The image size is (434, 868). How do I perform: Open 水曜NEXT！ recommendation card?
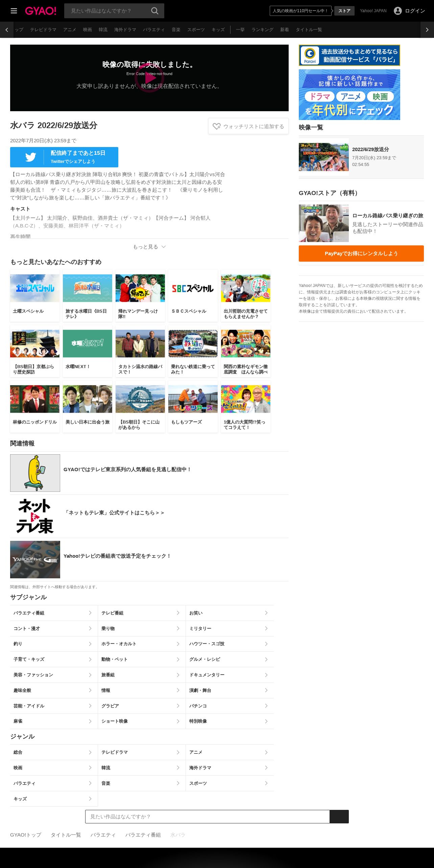pyautogui.click(x=88, y=351)
